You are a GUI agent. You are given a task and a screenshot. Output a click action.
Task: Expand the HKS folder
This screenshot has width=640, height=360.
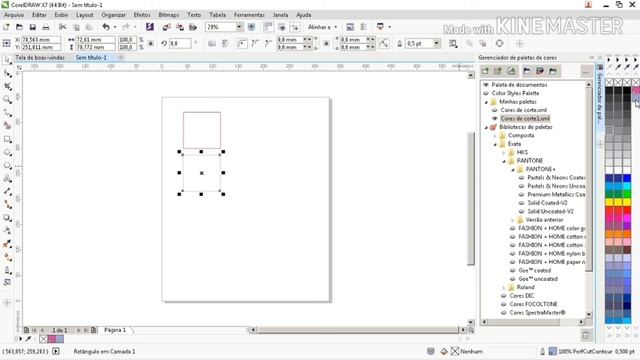[x=504, y=153]
